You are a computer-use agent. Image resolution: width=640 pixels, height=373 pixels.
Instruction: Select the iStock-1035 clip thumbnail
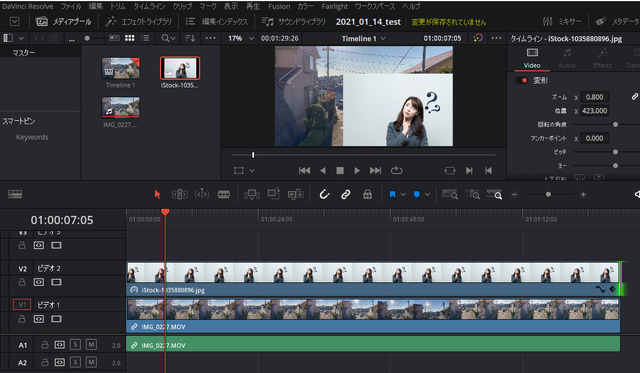click(180, 68)
